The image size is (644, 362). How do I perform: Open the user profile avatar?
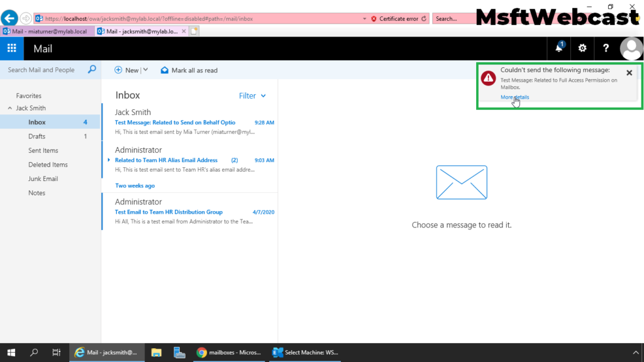(x=631, y=48)
